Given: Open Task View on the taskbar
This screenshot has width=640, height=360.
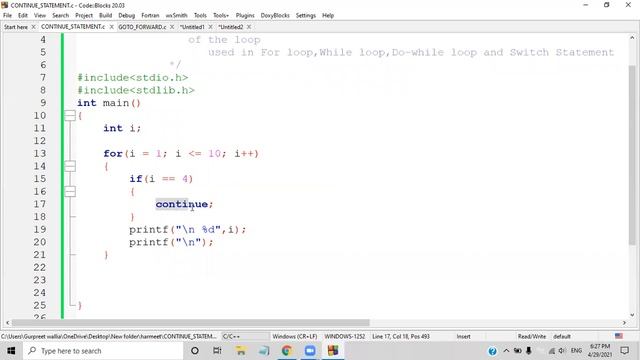Looking at the screenshot, I should (x=217, y=351).
